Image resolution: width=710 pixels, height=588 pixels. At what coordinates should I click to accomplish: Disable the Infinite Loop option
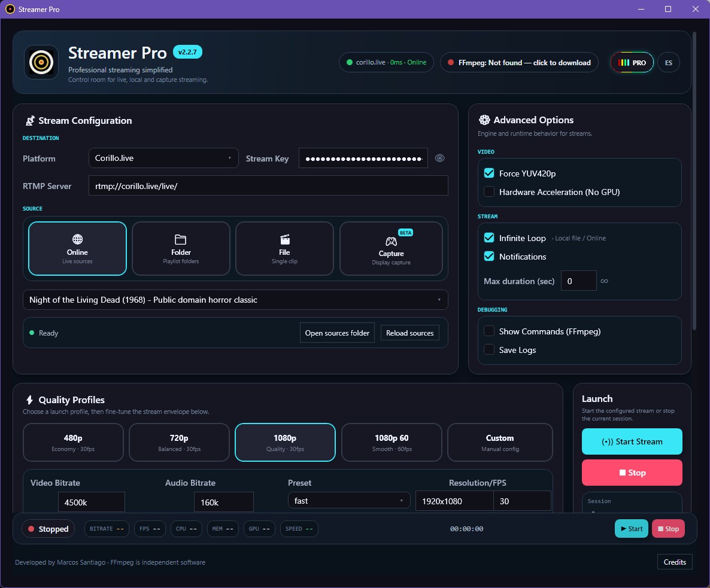489,237
